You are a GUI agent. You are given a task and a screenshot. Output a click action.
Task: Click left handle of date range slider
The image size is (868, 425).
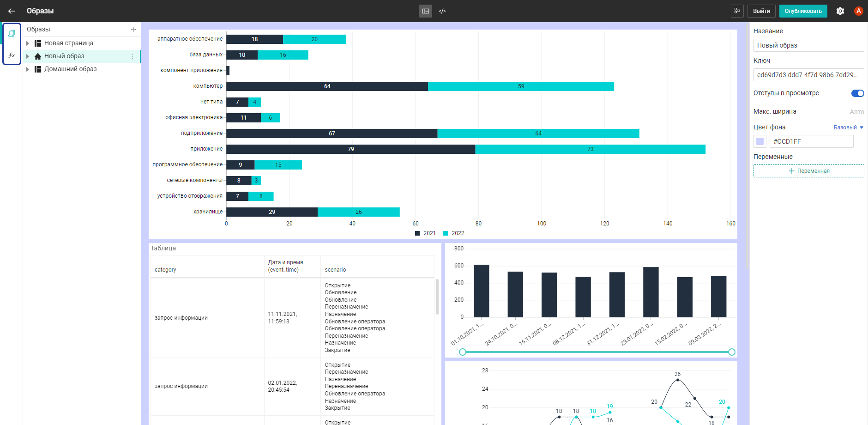[x=463, y=352]
